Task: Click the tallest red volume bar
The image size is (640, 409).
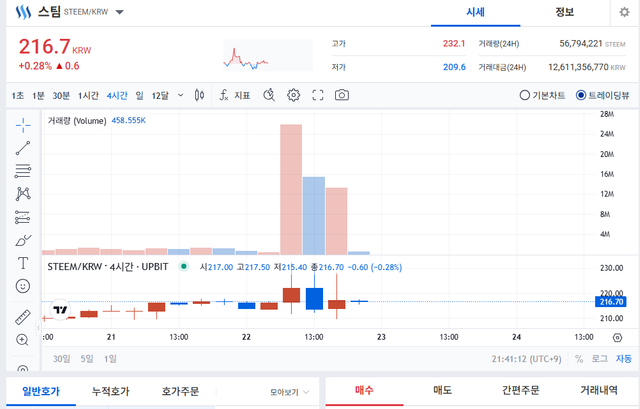Action: 291,190
